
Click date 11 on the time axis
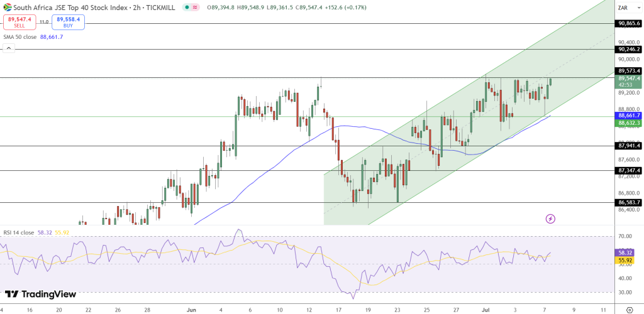click(x=602, y=310)
